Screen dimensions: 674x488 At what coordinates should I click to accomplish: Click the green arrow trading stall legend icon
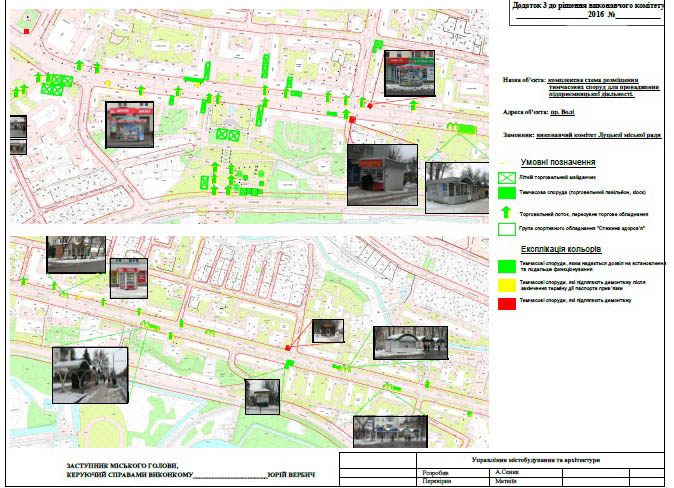point(507,212)
